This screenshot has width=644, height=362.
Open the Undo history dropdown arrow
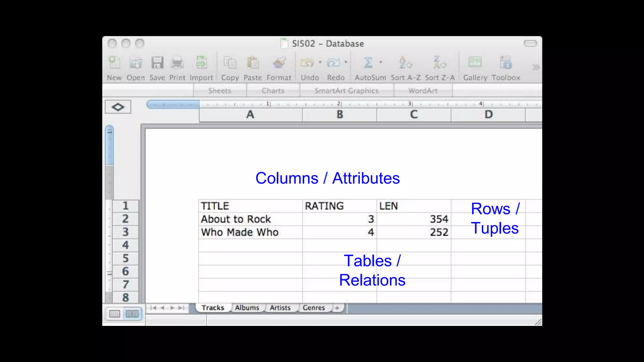pos(320,62)
